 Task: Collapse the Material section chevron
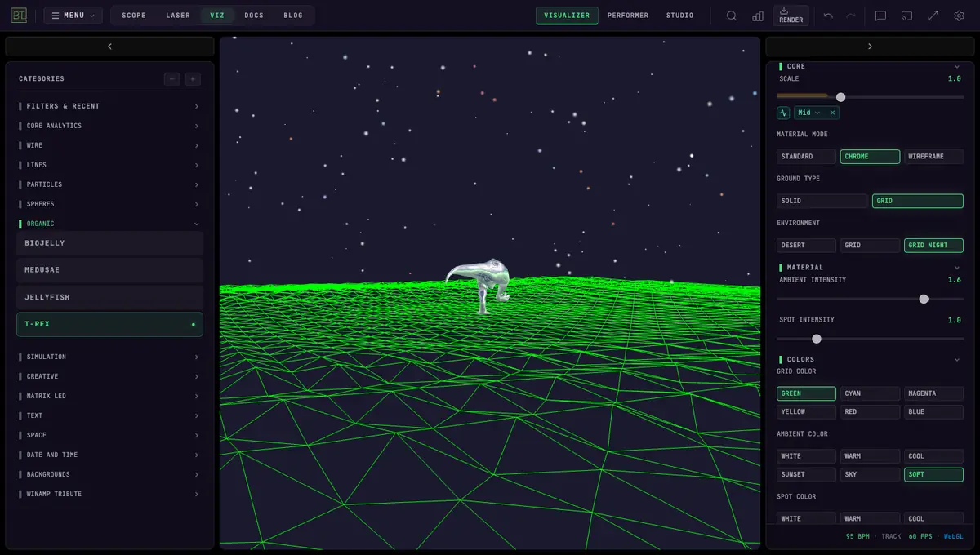point(957,268)
